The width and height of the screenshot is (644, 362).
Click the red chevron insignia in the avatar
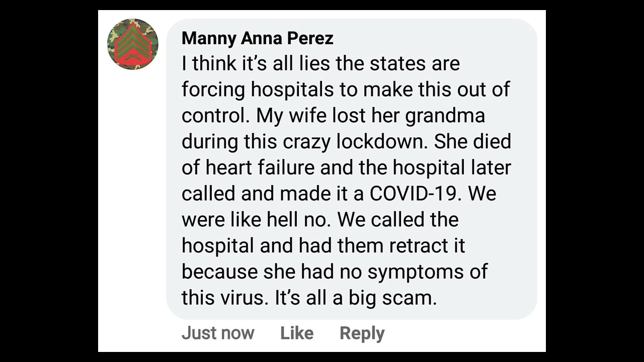point(133,46)
